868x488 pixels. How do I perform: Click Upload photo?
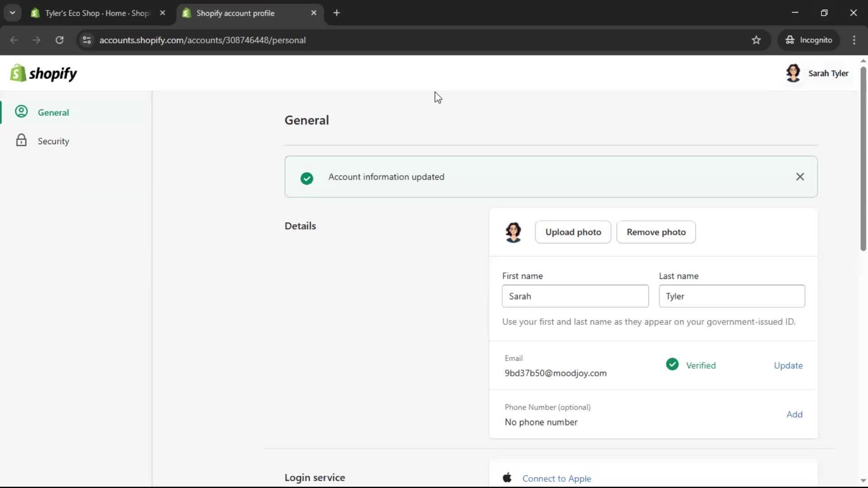click(573, 232)
